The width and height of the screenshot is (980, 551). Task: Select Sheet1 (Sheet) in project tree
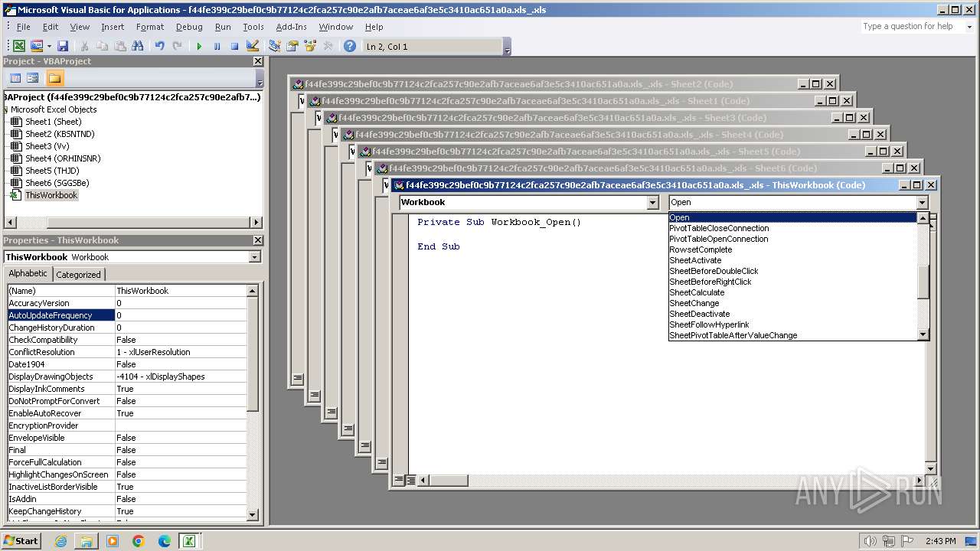point(53,122)
